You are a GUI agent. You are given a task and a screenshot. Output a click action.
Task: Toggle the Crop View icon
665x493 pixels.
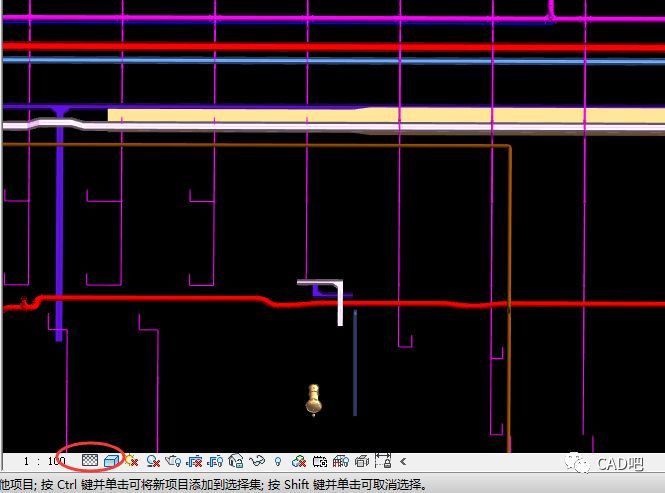coord(194,461)
